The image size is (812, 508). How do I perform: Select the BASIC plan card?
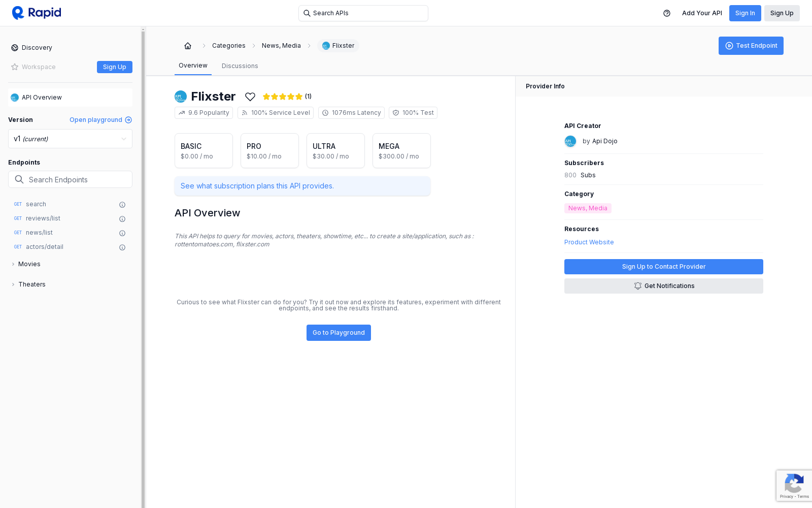pos(204,151)
